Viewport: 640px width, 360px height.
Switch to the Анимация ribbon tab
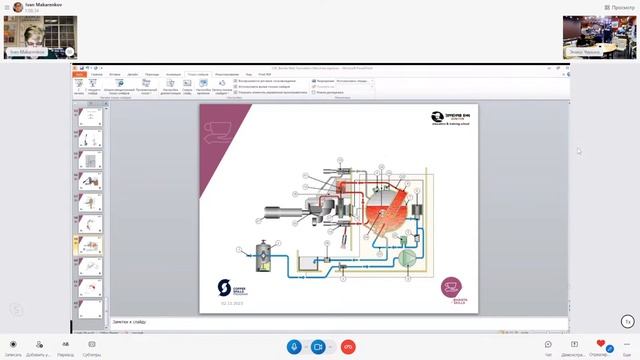click(173, 74)
